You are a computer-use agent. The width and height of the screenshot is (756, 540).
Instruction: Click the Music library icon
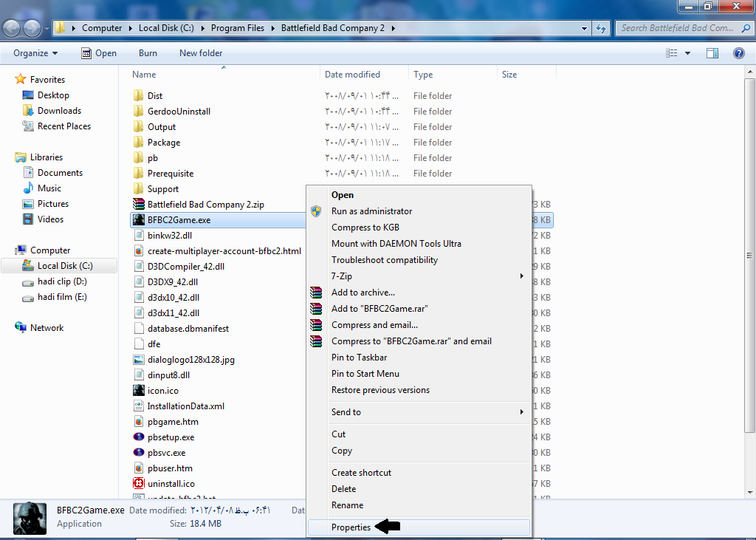tap(29, 188)
